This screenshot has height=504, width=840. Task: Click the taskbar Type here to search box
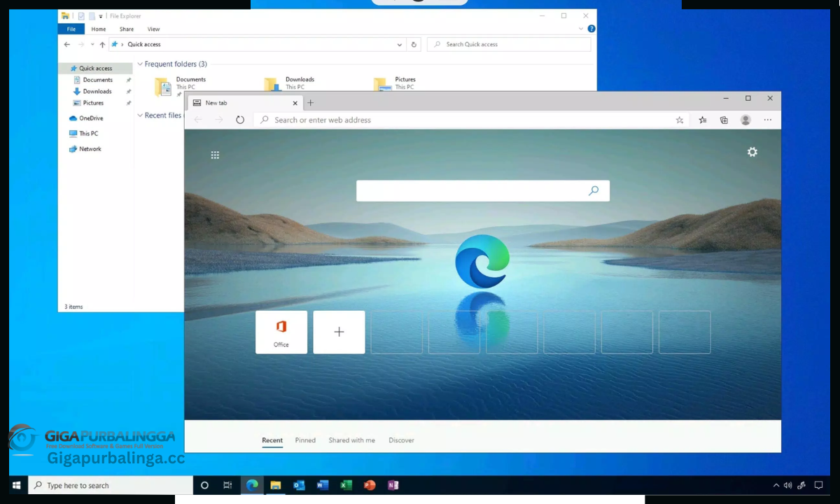pos(111,485)
